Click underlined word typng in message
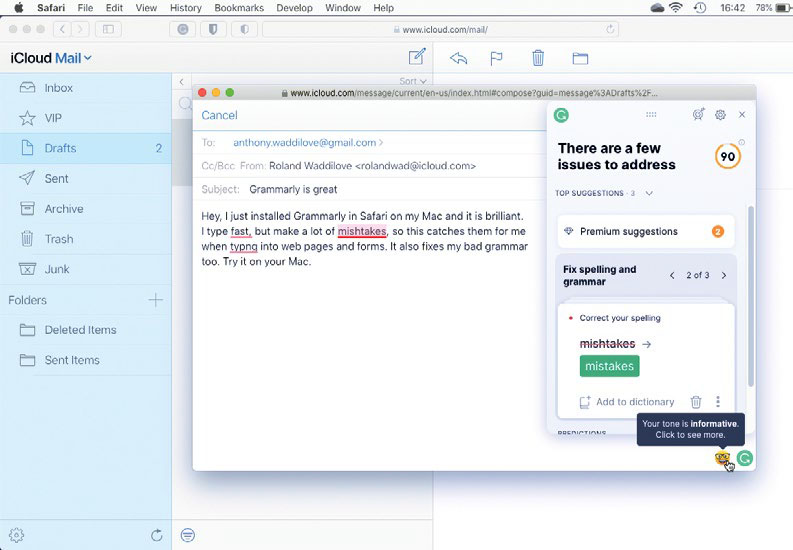Image resolution: width=793 pixels, height=550 pixels. [x=244, y=247]
